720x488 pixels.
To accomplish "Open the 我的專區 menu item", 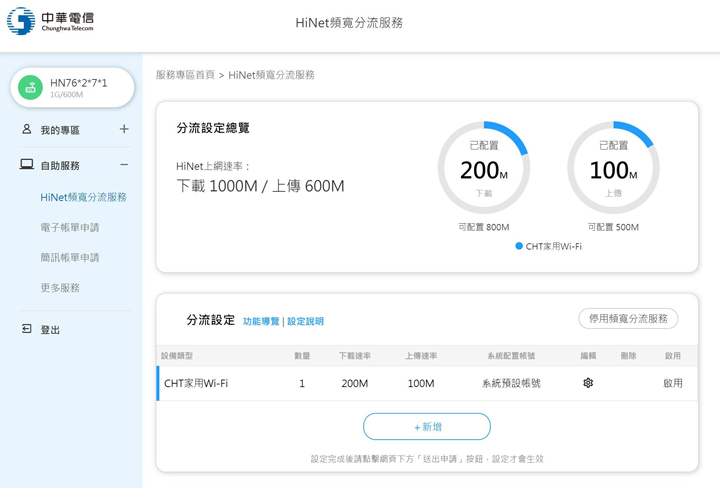I will pos(60,130).
